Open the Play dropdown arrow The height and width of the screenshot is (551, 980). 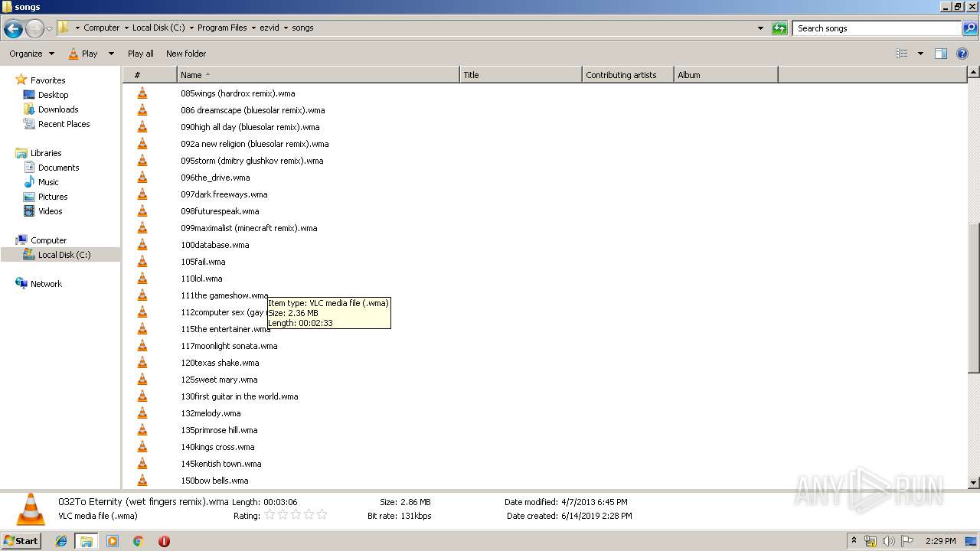[111, 54]
